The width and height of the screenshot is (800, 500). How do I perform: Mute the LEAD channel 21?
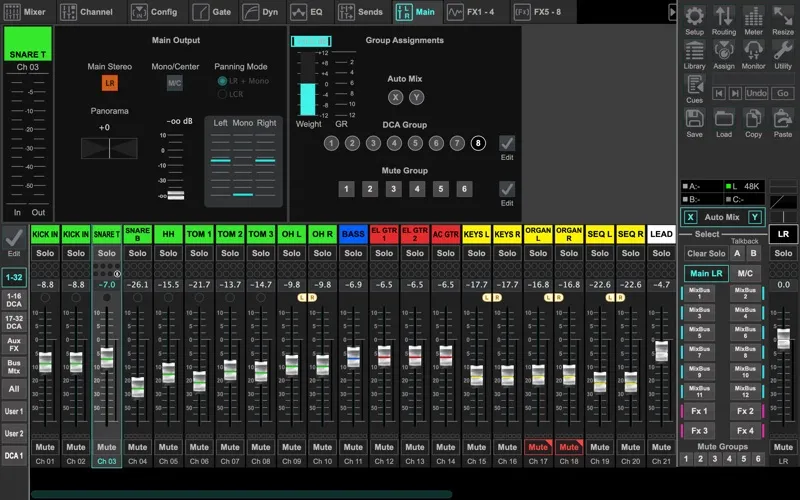coord(661,447)
